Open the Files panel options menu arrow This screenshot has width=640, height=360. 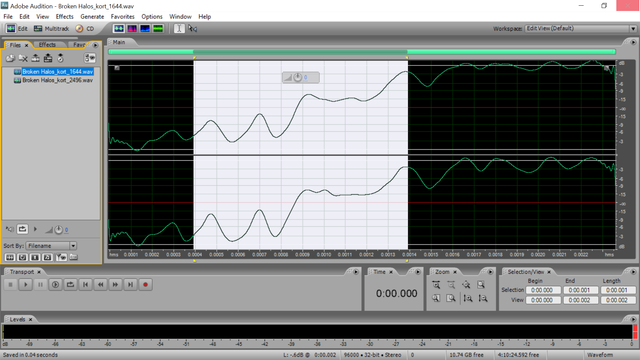coord(96,45)
